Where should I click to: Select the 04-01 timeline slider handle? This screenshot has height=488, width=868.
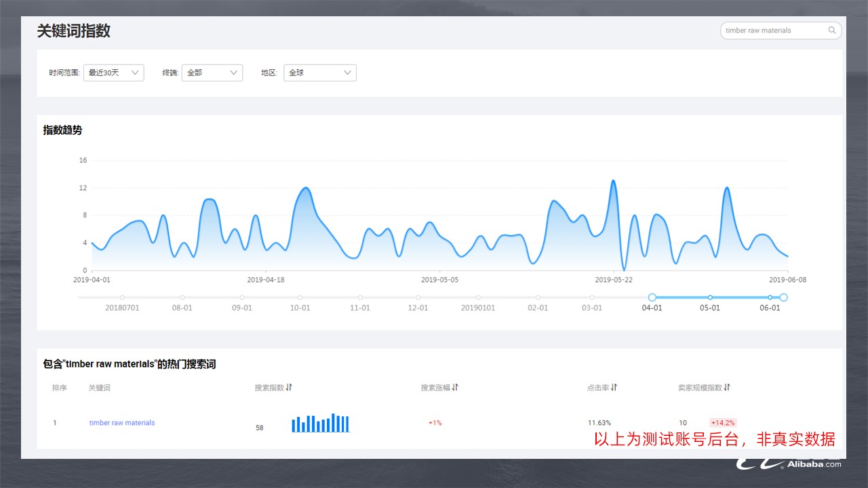coord(652,298)
